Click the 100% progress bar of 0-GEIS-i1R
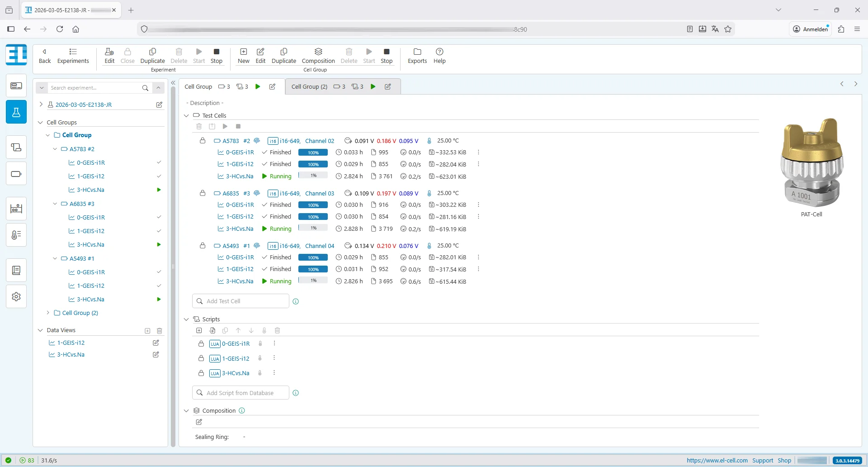The image size is (868, 467). (313, 152)
